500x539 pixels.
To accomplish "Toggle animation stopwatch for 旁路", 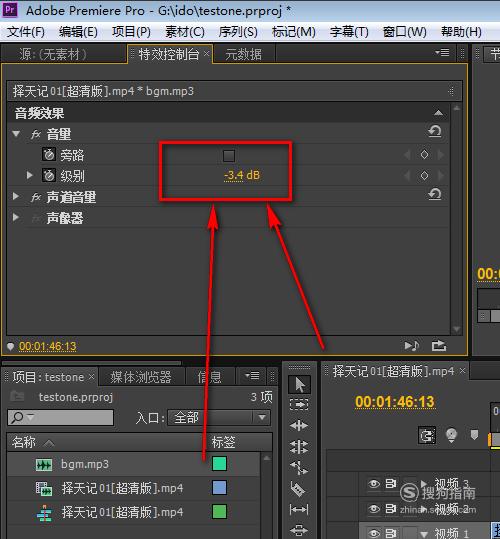I will point(49,155).
